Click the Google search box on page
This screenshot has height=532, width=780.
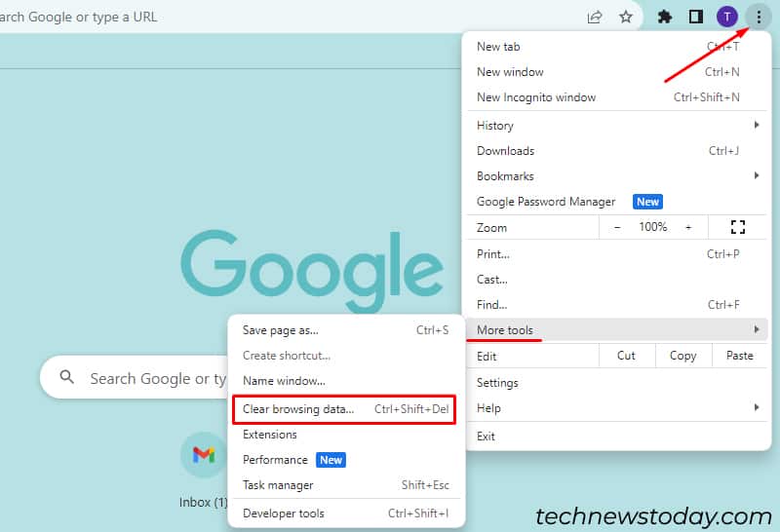click(x=135, y=378)
